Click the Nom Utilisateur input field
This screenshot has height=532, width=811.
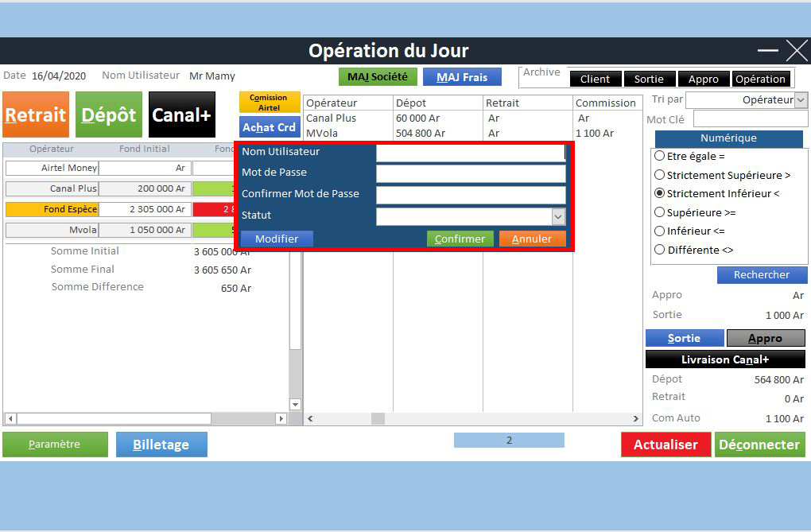pos(470,152)
